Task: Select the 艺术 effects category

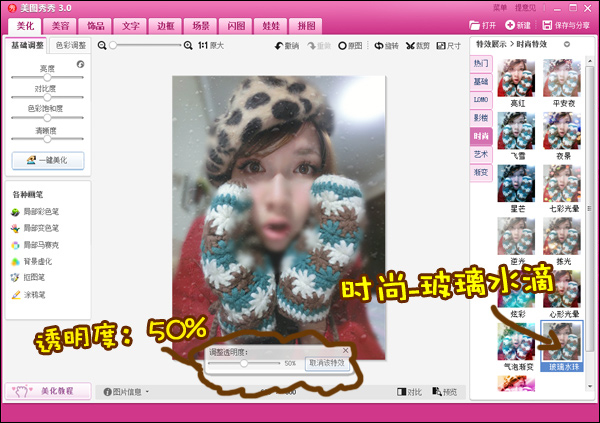Action: pos(481,154)
